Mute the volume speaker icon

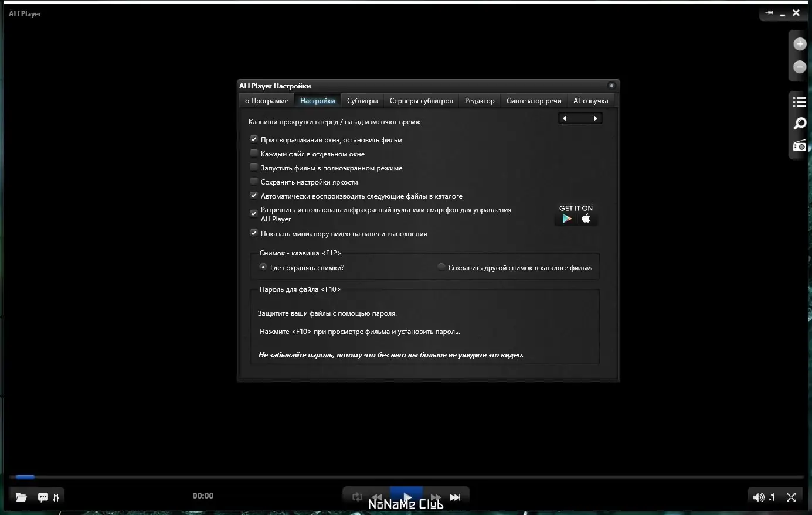click(758, 497)
